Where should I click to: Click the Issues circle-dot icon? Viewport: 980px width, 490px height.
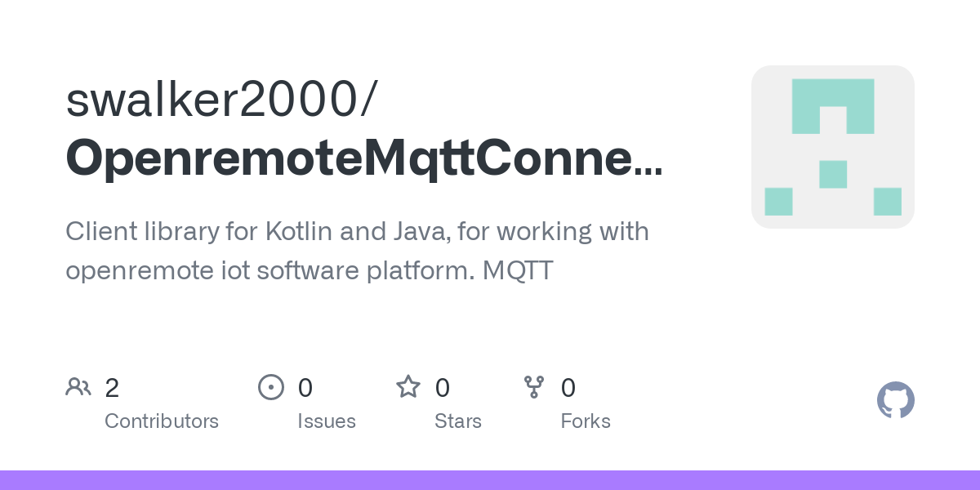tap(270, 387)
